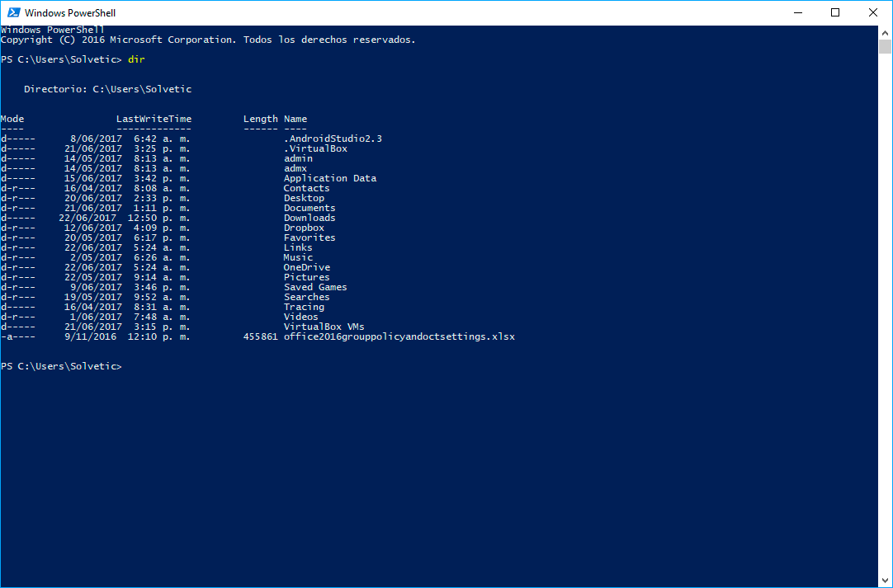Viewport: 893px width, 588px height.
Task: Click the Documents folder name
Action: [309, 208]
